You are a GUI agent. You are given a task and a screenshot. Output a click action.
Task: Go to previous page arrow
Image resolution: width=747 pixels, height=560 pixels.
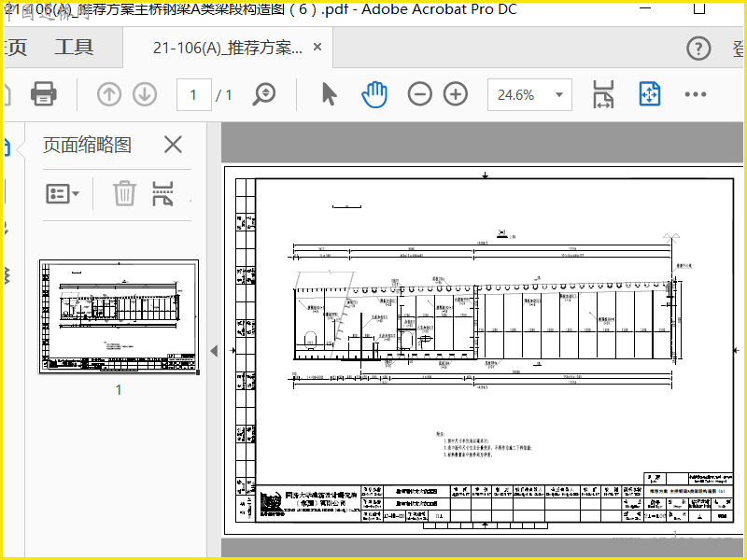point(109,94)
